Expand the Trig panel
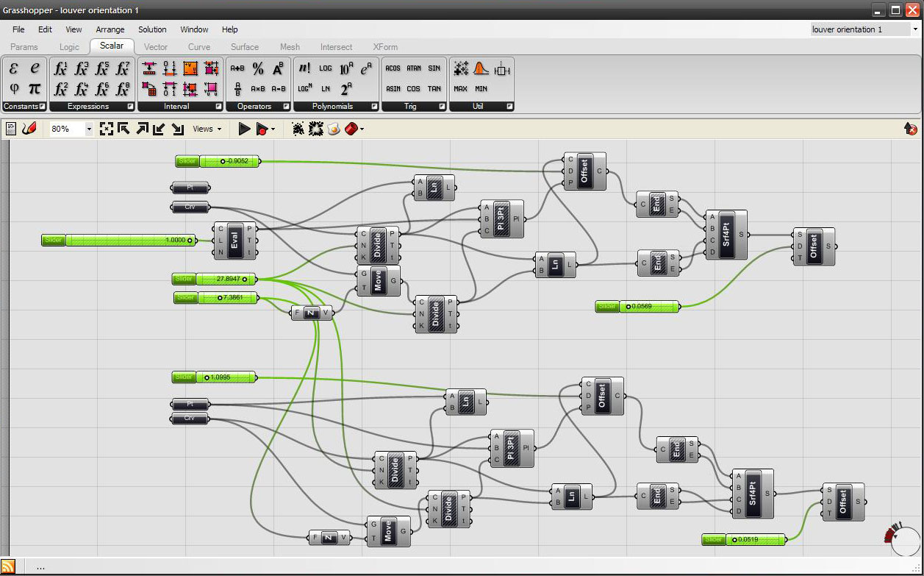The height and width of the screenshot is (576, 924). tap(442, 107)
